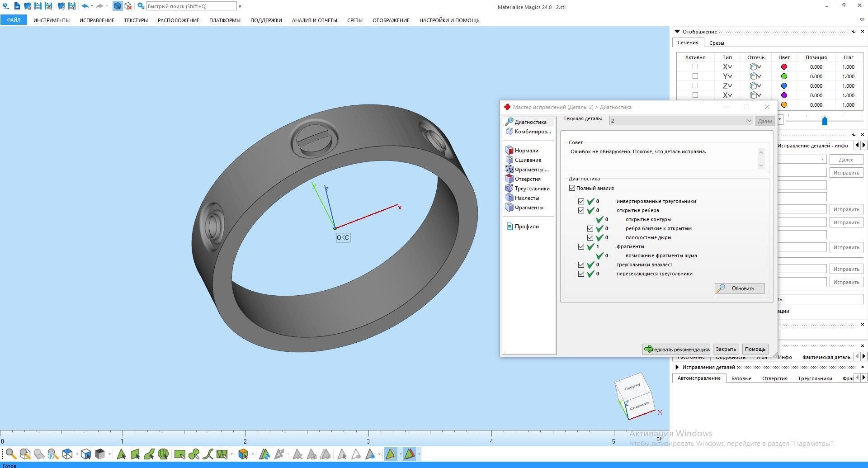Image resolution: width=868 pixels, height=468 pixels.
Task: Toggle инвертированные треугольники checkbox
Action: [x=581, y=202]
